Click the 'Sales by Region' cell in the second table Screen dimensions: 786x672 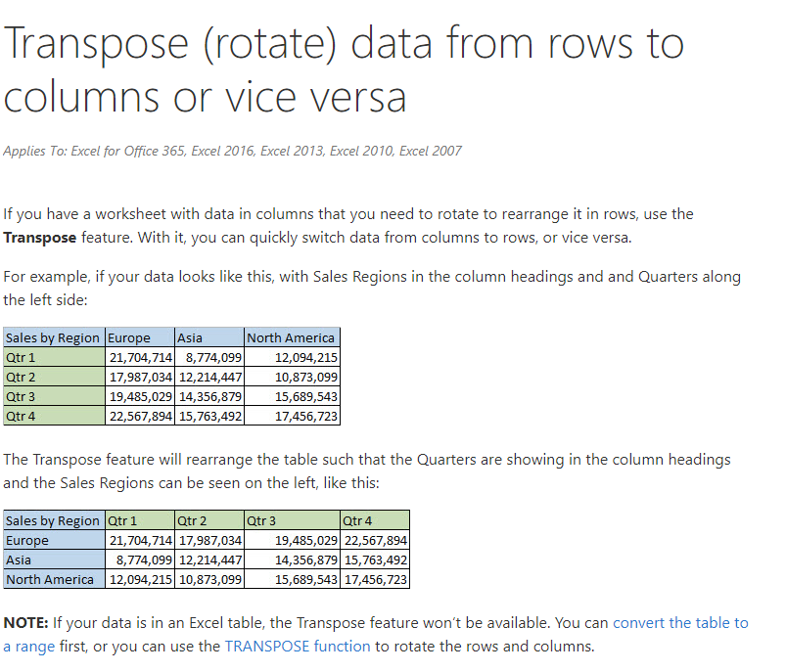tap(53, 520)
